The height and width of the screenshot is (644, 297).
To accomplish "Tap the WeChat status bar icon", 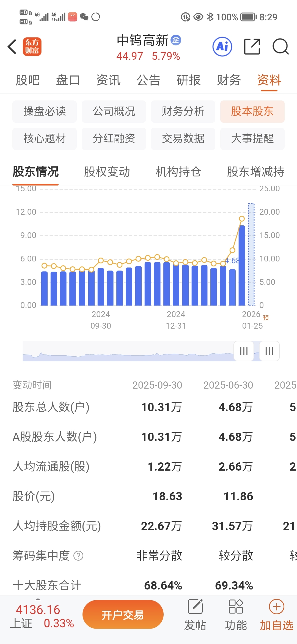I will 84,17.
